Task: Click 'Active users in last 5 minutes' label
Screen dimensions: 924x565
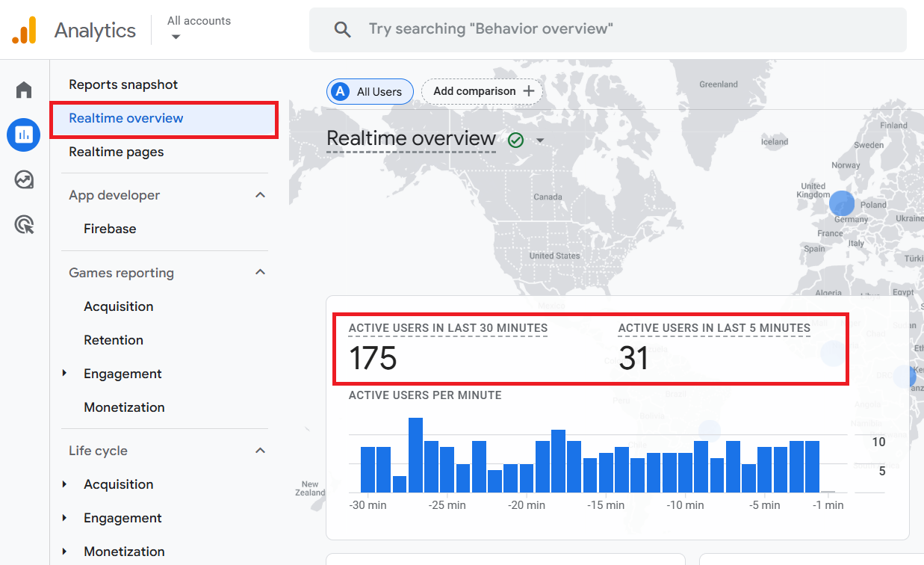Action: point(714,328)
